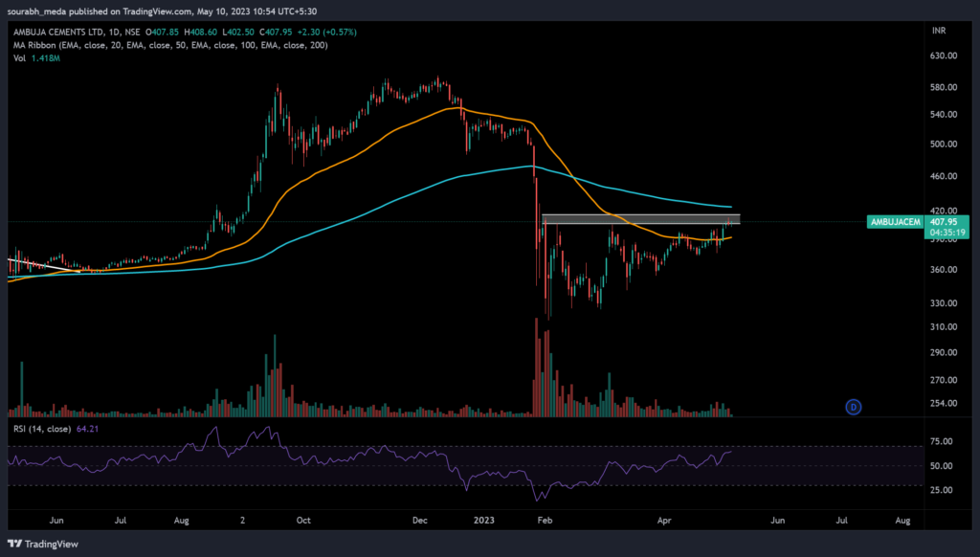Click the 254.00 price axis label

point(944,403)
